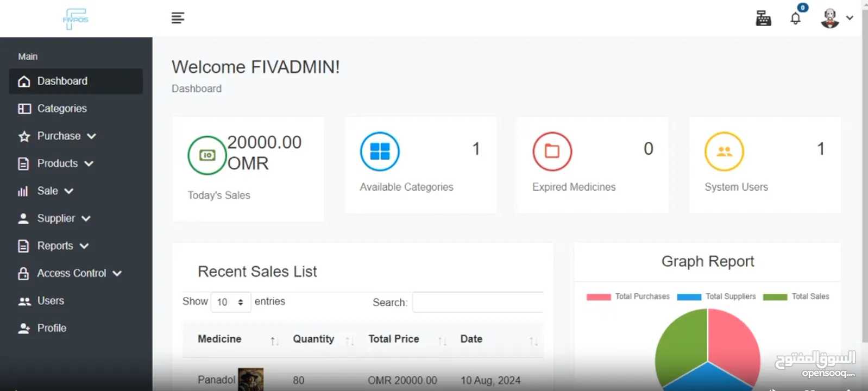Screen dimensions: 868x391
Task: Open the Profile menu item
Action: (76, 328)
